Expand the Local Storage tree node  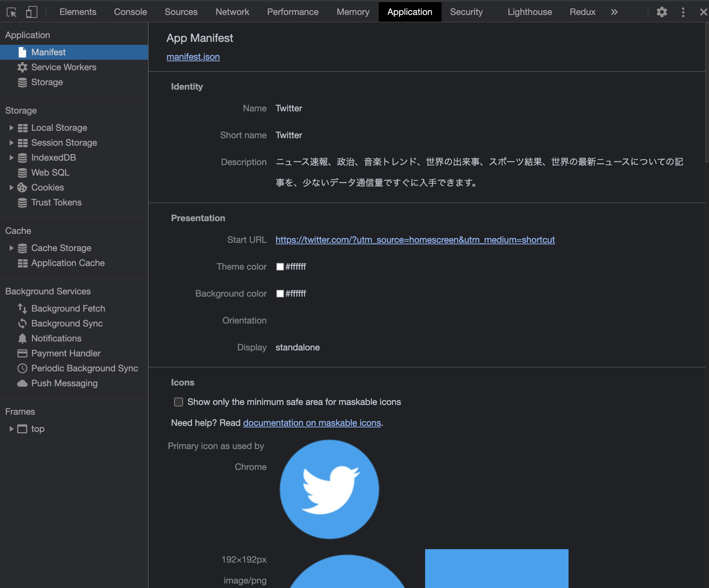[11, 128]
